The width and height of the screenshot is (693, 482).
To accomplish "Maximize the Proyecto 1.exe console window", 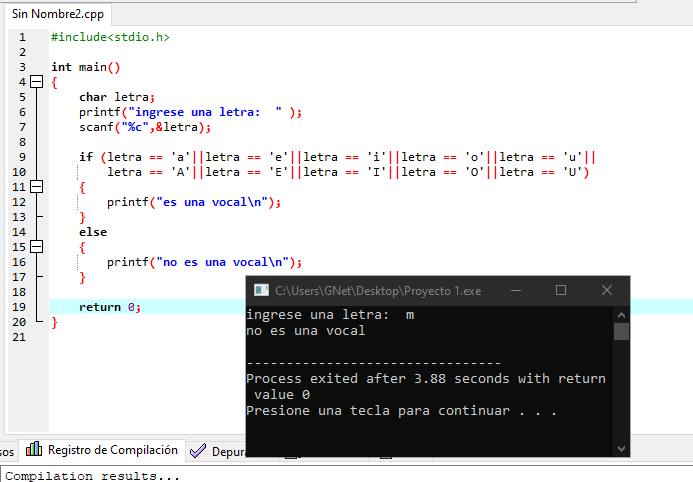I will click(561, 290).
